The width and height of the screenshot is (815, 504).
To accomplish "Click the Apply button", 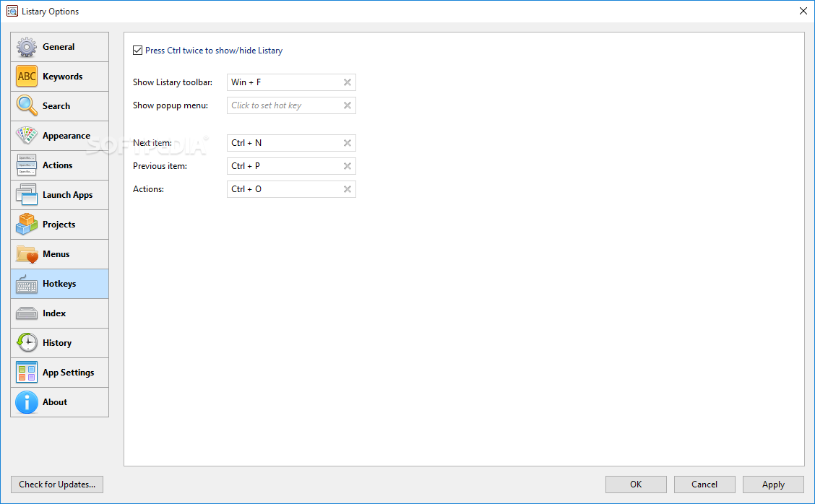I will click(x=773, y=485).
